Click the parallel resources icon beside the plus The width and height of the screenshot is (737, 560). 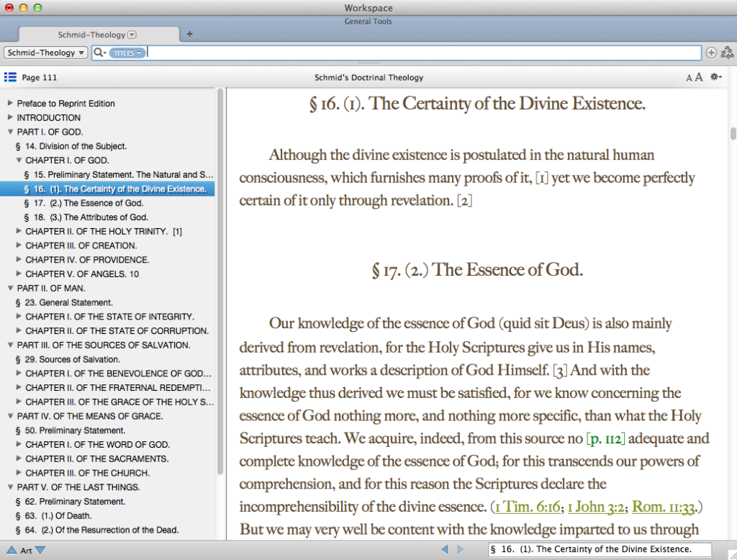coord(727,52)
